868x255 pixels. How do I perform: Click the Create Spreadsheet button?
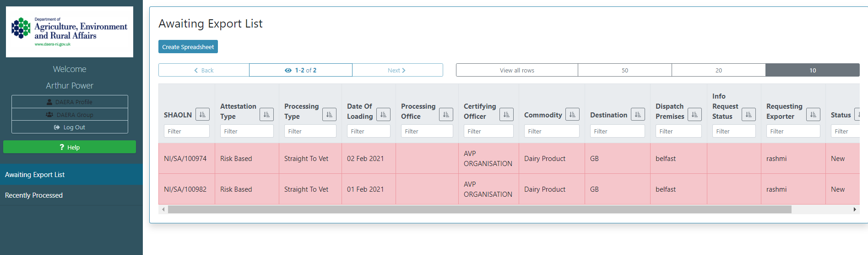coord(188,47)
